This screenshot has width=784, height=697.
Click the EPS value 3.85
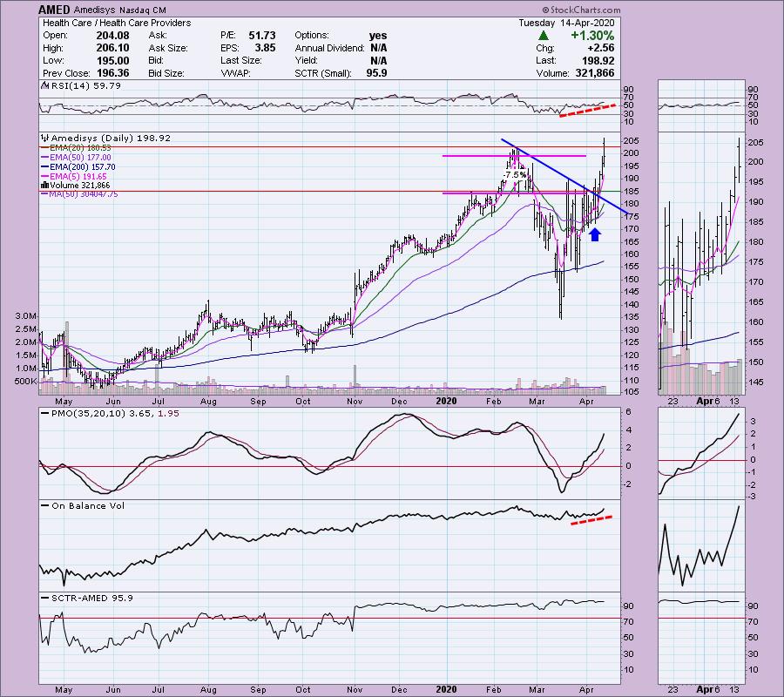pyautogui.click(x=265, y=48)
